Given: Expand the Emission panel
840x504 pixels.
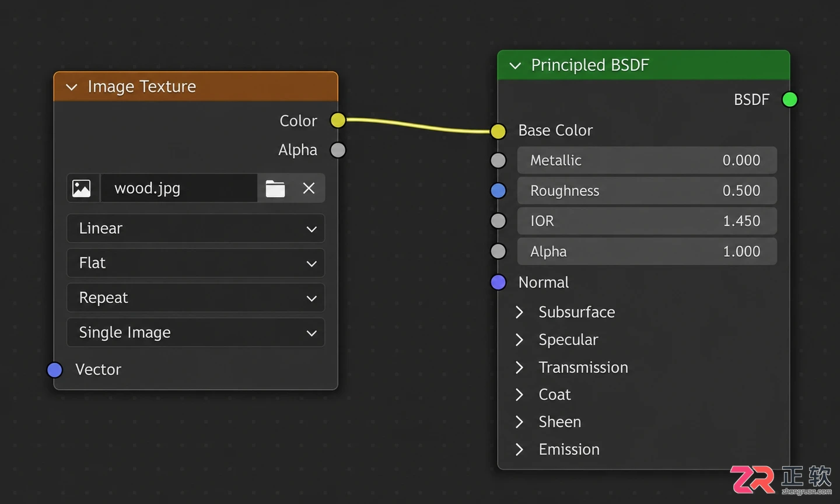Looking at the screenshot, I should coord(519,450).
